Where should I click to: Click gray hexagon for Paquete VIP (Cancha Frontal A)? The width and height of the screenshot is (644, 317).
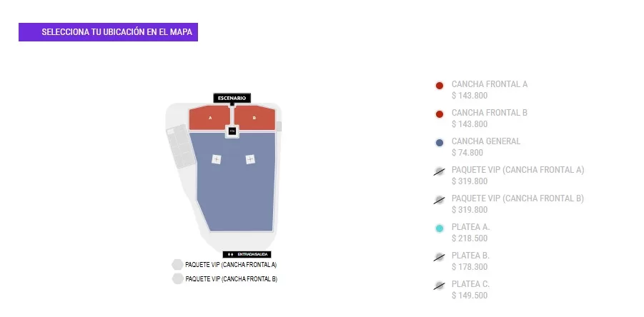pos(177,265)
